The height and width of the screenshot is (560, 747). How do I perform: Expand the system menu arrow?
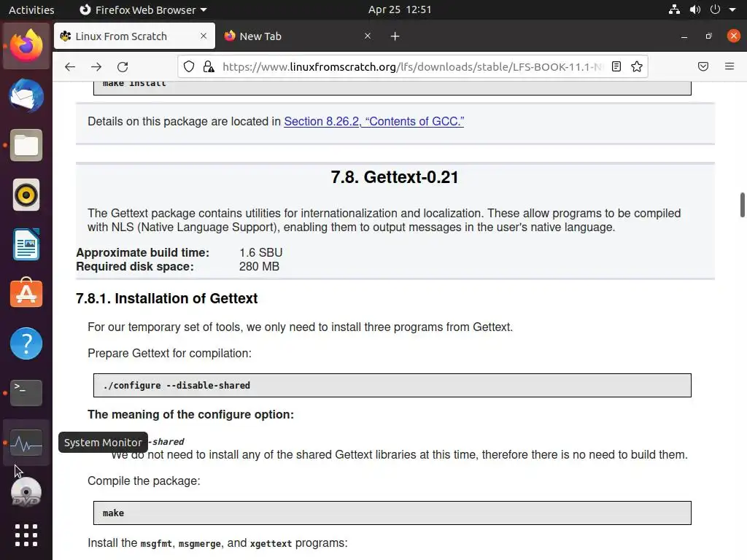click(x=732, y=9)
